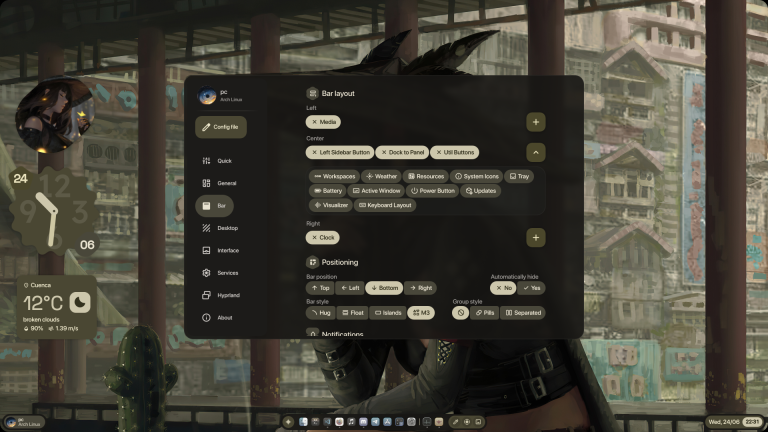Viewport: 768px width, 432px height.
Task: Open the Hyprland settings page
Action: [221, 295]
